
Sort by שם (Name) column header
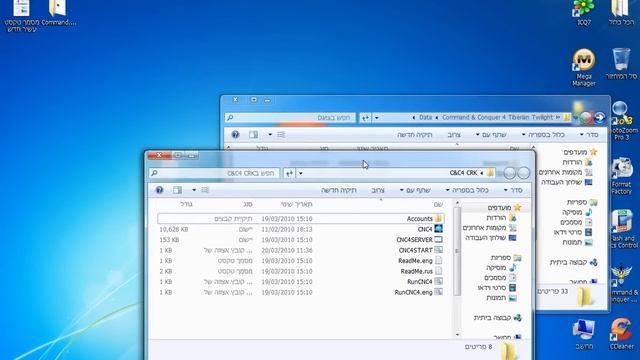[438, 204]
